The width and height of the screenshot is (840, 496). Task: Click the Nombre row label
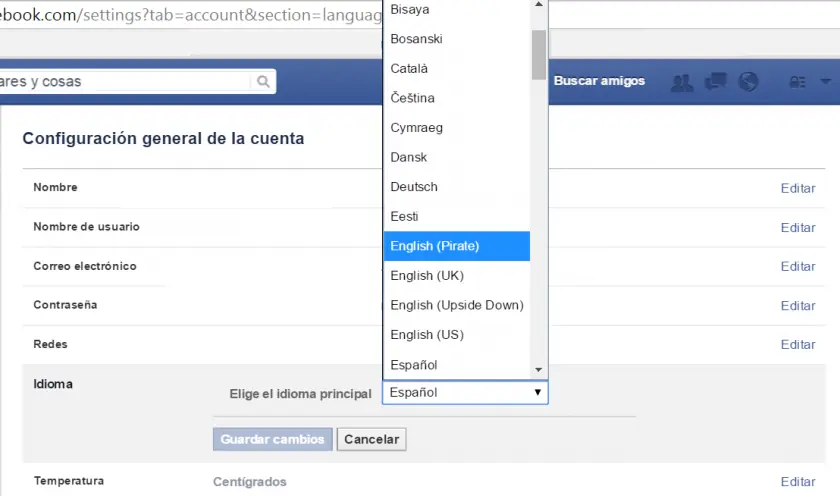click(55, 187)
